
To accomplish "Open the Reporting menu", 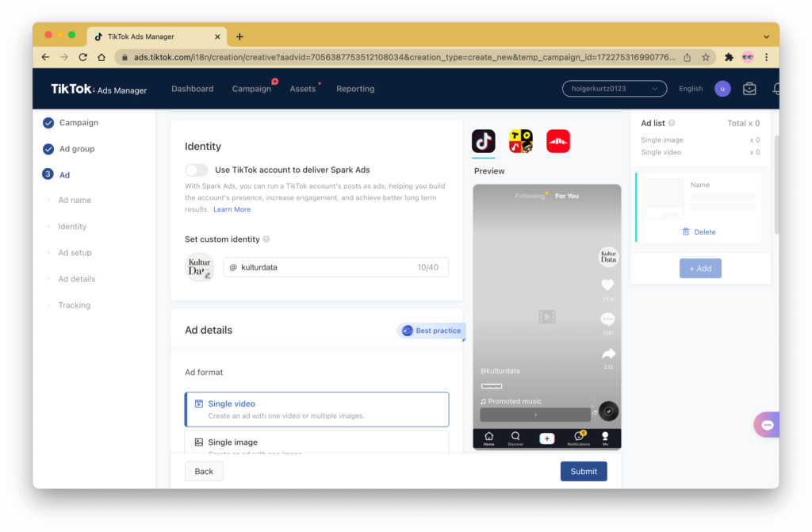I will coord(355,89).
